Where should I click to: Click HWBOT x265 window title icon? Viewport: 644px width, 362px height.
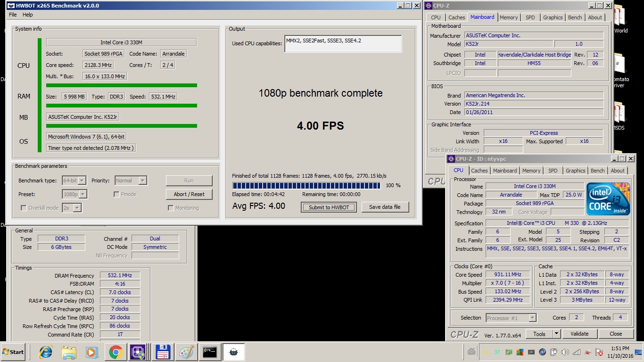11,6
